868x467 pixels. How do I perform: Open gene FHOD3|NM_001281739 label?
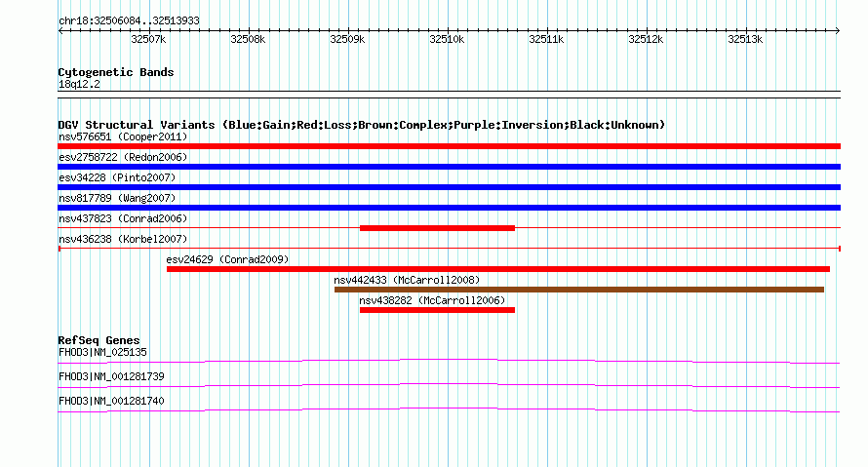coord(111,376)
